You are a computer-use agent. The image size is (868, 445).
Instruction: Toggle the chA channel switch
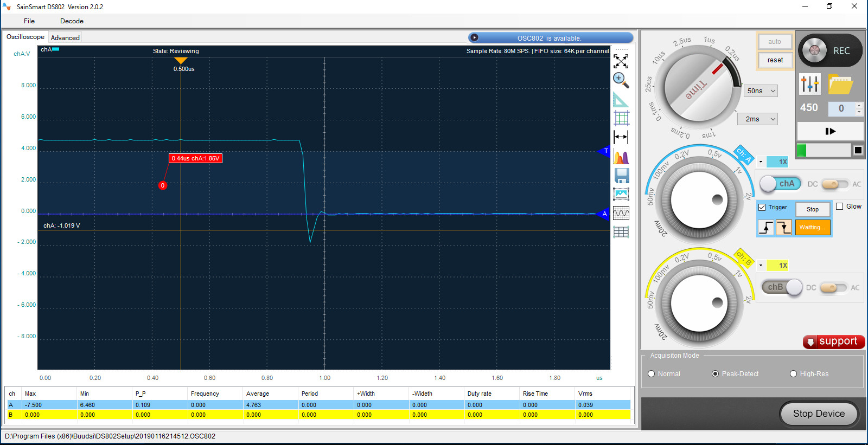pos(780,184)
